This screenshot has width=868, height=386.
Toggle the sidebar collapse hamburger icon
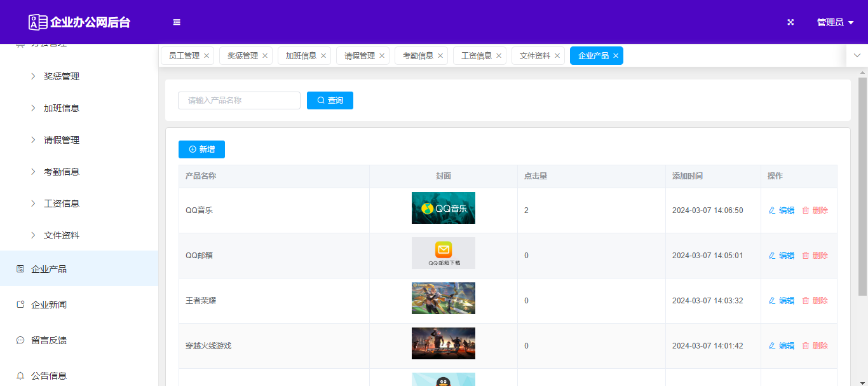[177, 22]
